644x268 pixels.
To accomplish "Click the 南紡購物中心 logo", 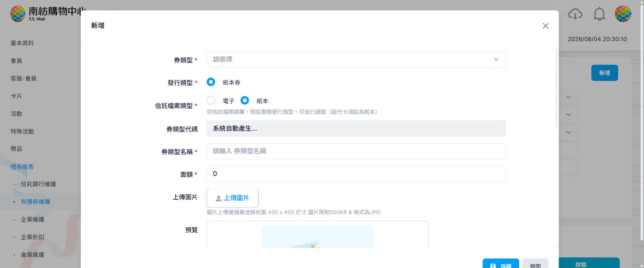I will click(48, 13).
